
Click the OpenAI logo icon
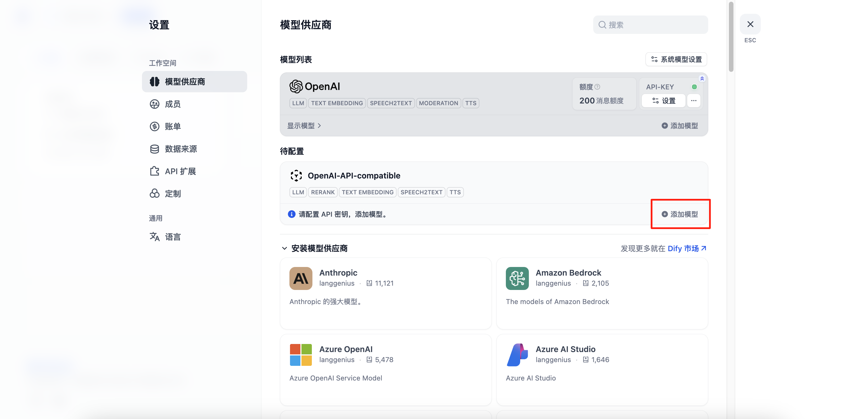[296, 87]
